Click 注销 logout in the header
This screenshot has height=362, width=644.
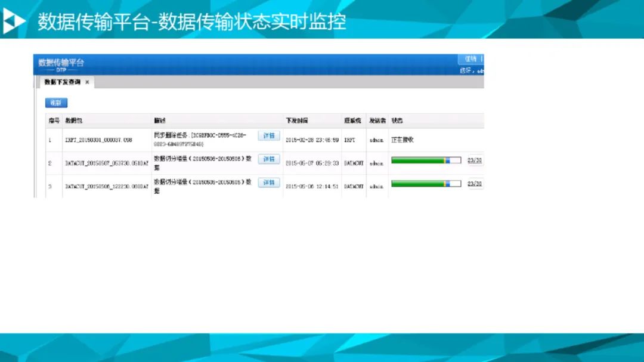(470, 59)
